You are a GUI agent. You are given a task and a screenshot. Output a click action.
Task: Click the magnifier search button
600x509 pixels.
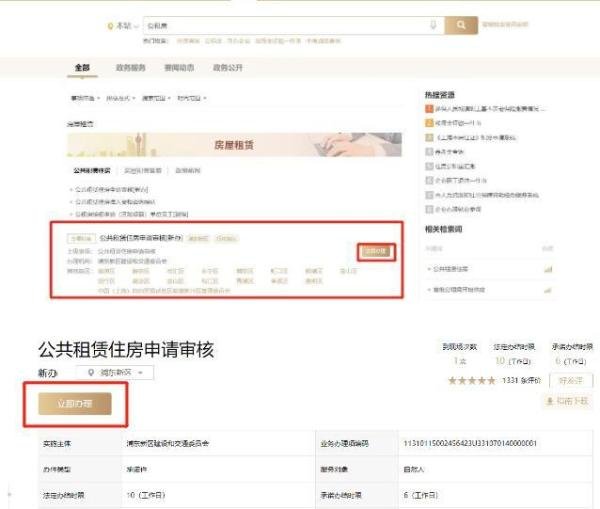pos(461,25)
